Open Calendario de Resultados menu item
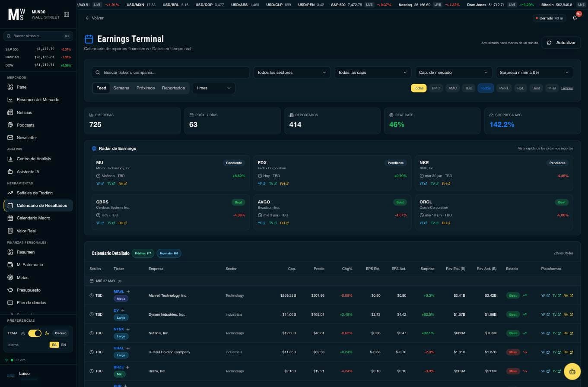588x387 pixels. [x=38, y=206]
